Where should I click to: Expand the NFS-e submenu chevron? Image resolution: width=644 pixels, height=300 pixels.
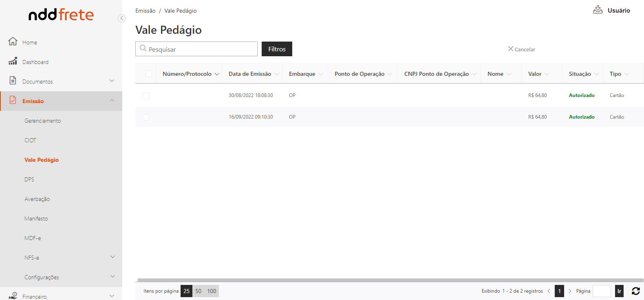[112, 257]
